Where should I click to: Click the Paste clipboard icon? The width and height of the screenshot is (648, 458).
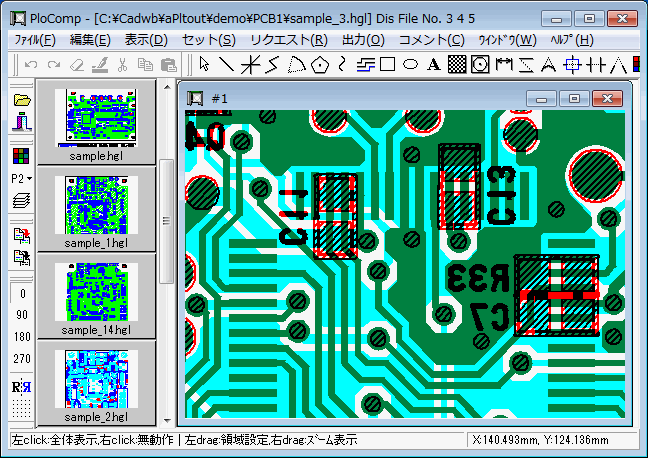(168, 65)
